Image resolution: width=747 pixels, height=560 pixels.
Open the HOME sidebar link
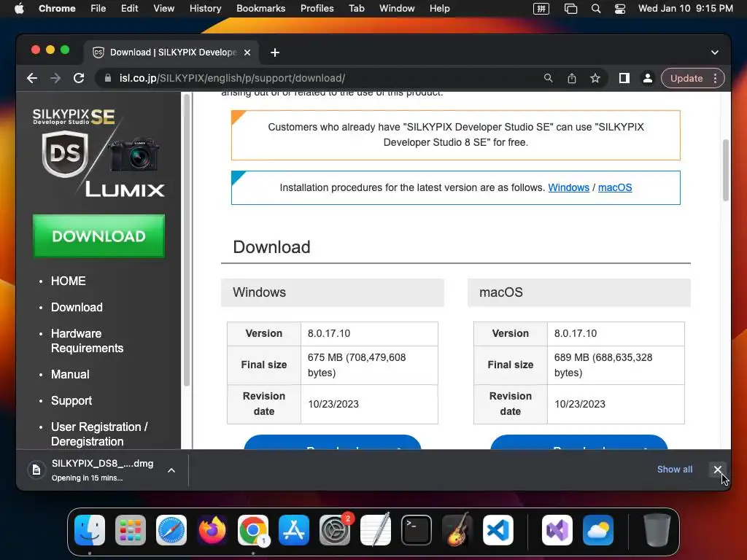coord(69,281)
